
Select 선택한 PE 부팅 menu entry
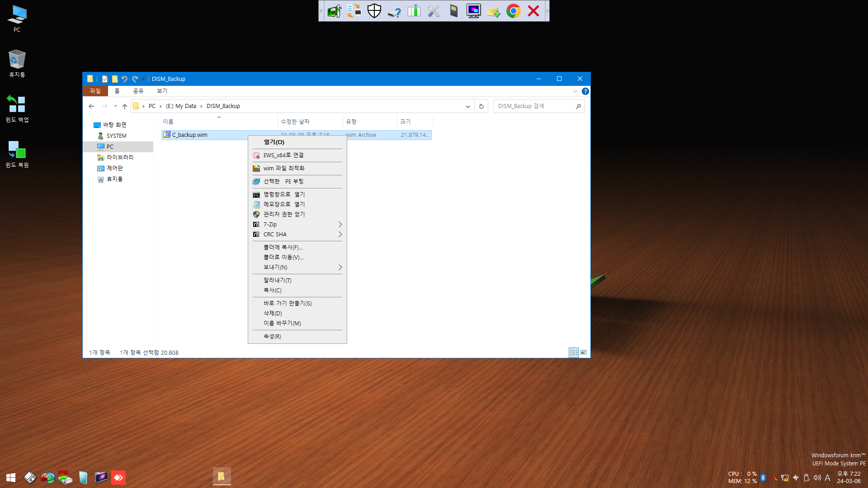coord(297,182)
